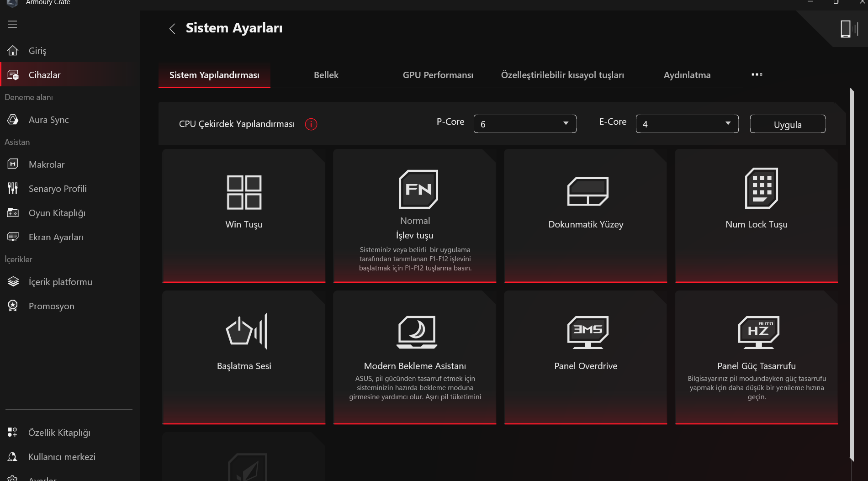The width and height of the screenshot is (868, 481).
Task: Click the Başlatma Sesi power sound icon
Action: click(x=247, y=331)
